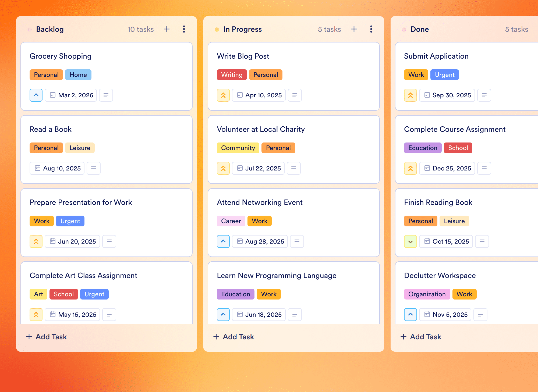Open the Submit Application card title
538x392 pixels.
pos(436,56)
